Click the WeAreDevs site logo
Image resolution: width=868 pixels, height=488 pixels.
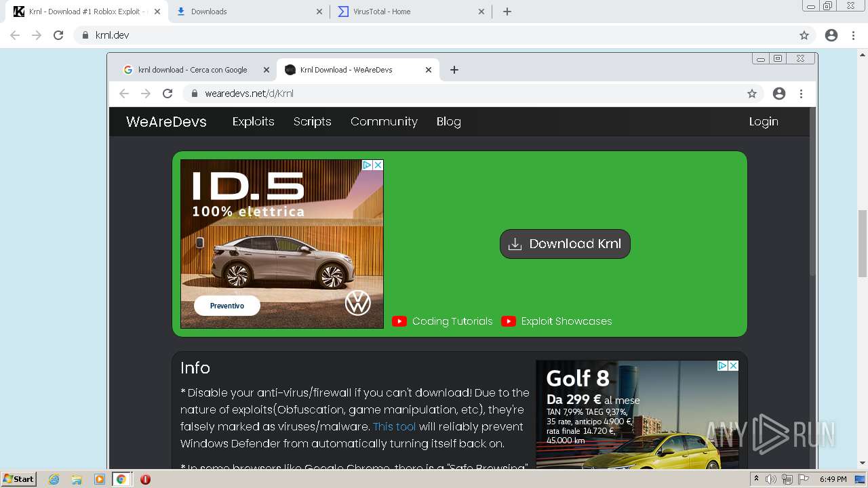(166, 121)
